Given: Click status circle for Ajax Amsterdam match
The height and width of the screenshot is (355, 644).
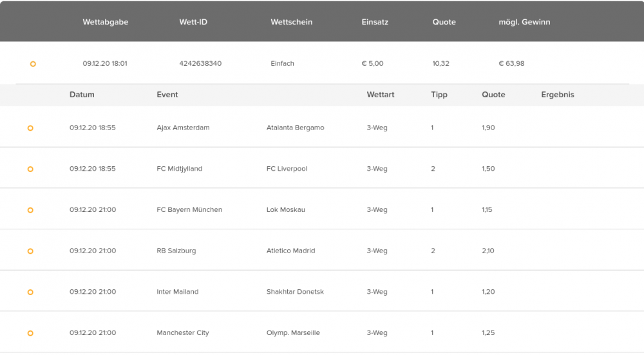Looking at the screenshot, I should (30, 128).
